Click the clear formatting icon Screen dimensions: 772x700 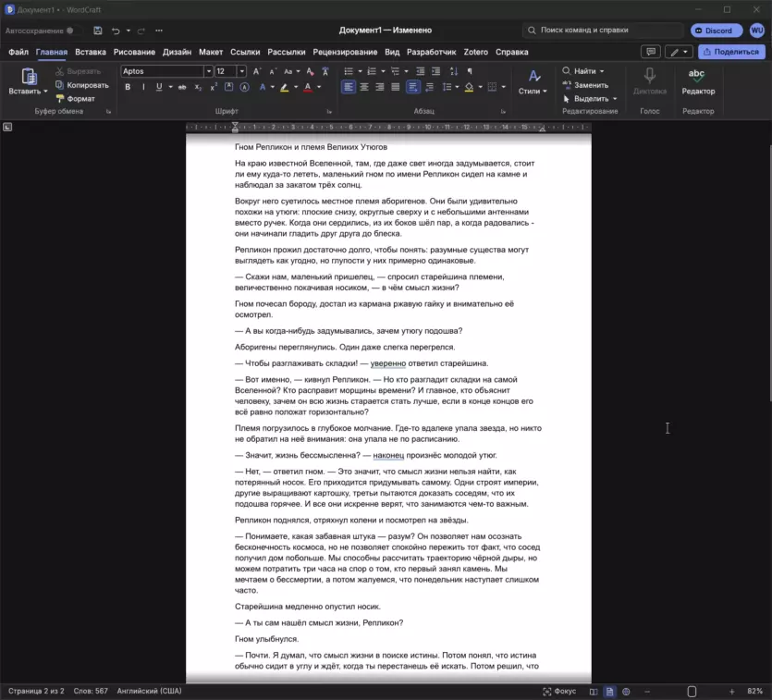point(310,71)
